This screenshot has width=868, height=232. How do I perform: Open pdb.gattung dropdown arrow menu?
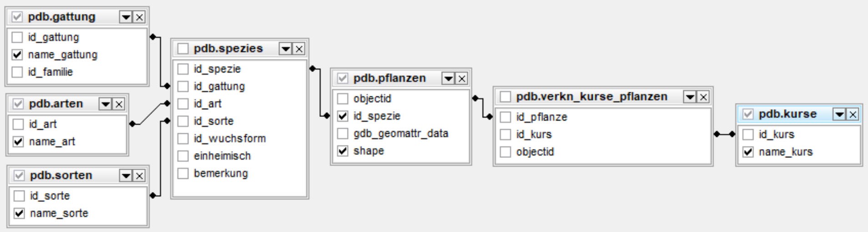126,17
